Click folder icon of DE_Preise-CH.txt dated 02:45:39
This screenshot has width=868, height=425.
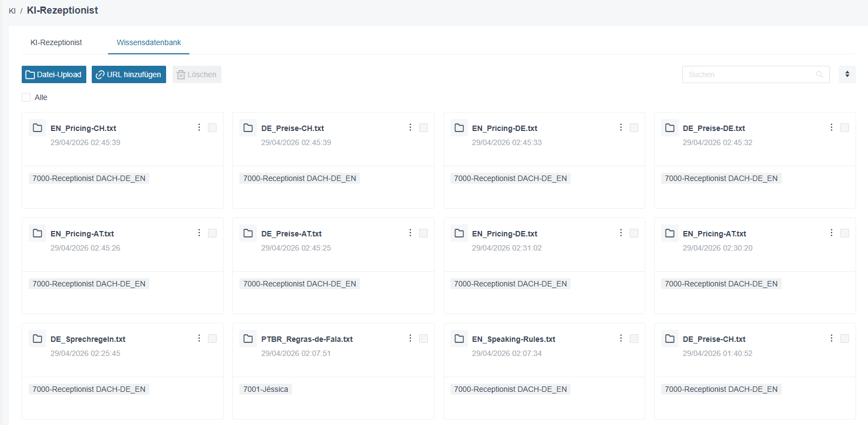[x=248, y=128]
